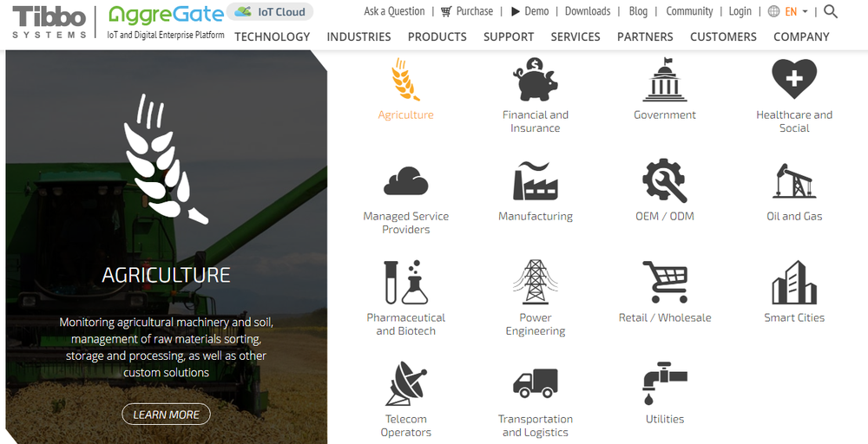
Task: Follow the Ask a Question link
Action: click(x=394, y=11)
